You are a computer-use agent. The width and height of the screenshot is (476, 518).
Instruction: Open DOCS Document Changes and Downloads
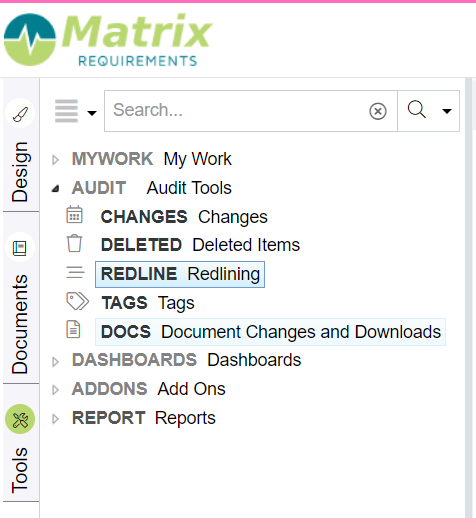tap(270, 332)
